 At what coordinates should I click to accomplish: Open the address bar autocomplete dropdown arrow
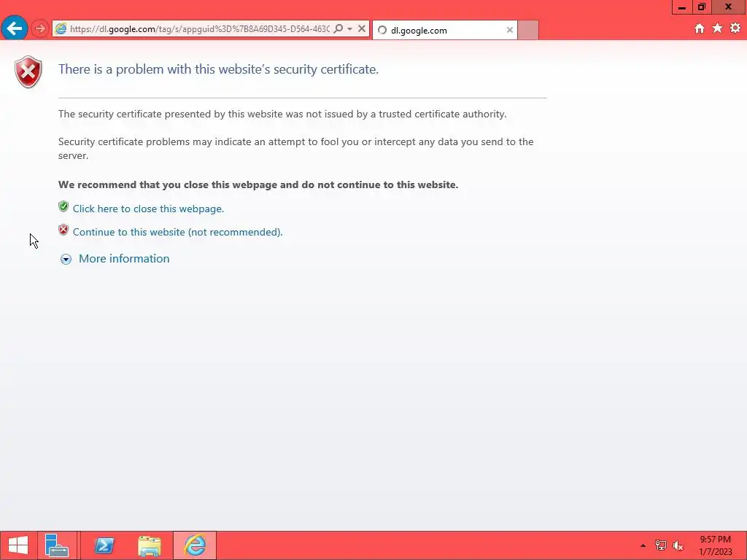[x=349, y=28]
